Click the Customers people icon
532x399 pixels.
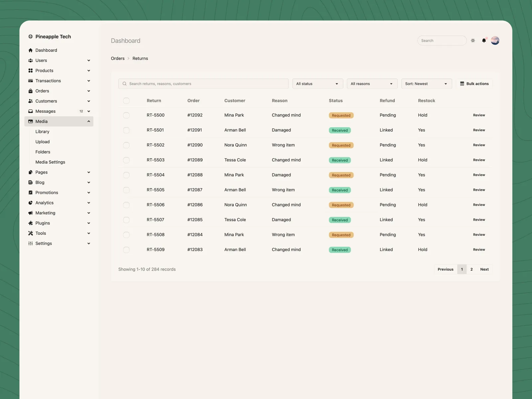(31, 101)
